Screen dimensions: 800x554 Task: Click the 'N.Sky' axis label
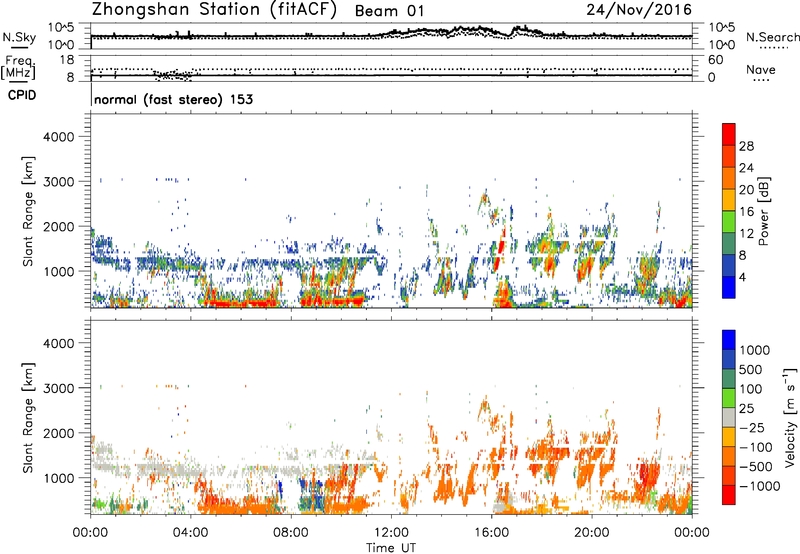19,37
